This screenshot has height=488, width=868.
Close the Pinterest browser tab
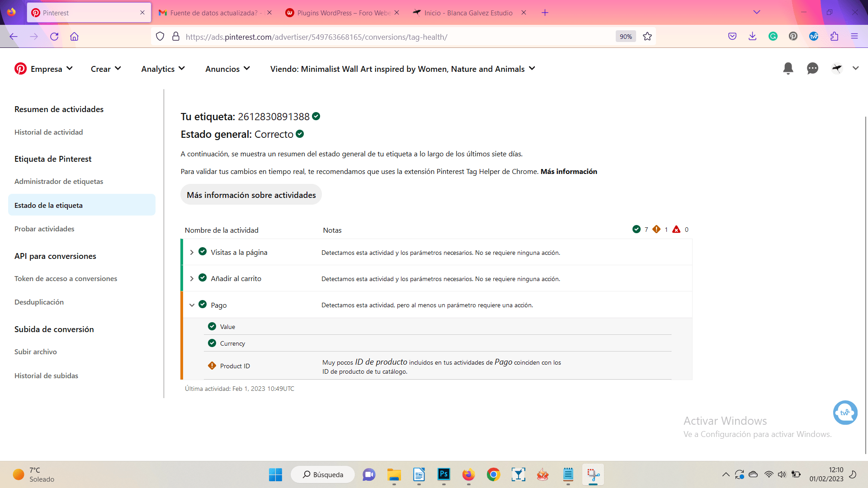click(142, 13)
